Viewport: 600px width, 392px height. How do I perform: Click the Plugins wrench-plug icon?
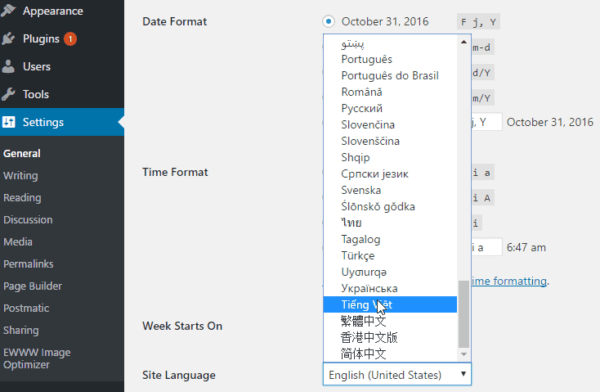click(x=8, y=39)
